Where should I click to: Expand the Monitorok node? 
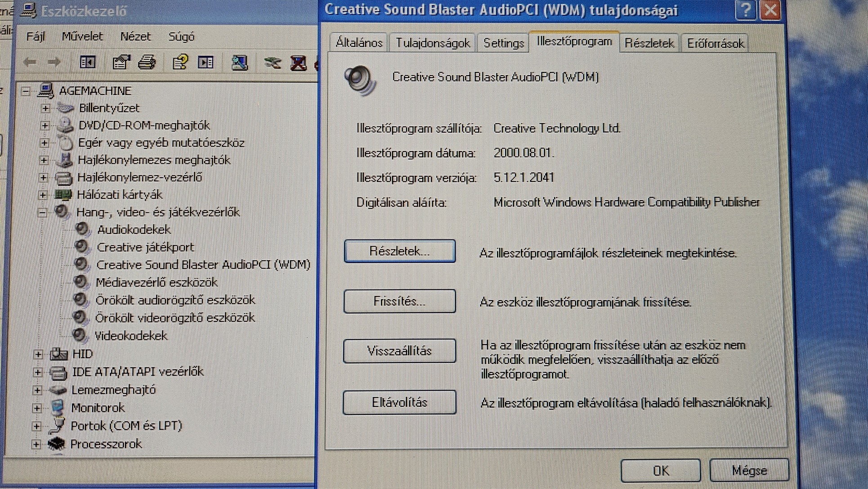coord(37,408)
